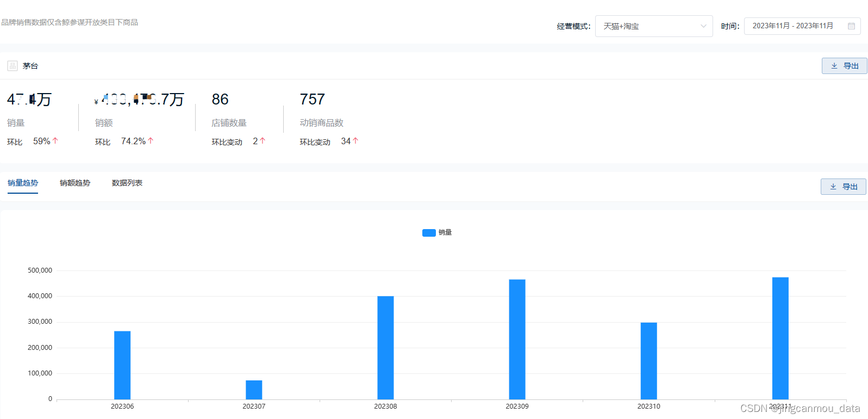This screenshot has height=419, width=868.
Task: Click the 202309 x-axis label
Action: [x=517, y=406]
